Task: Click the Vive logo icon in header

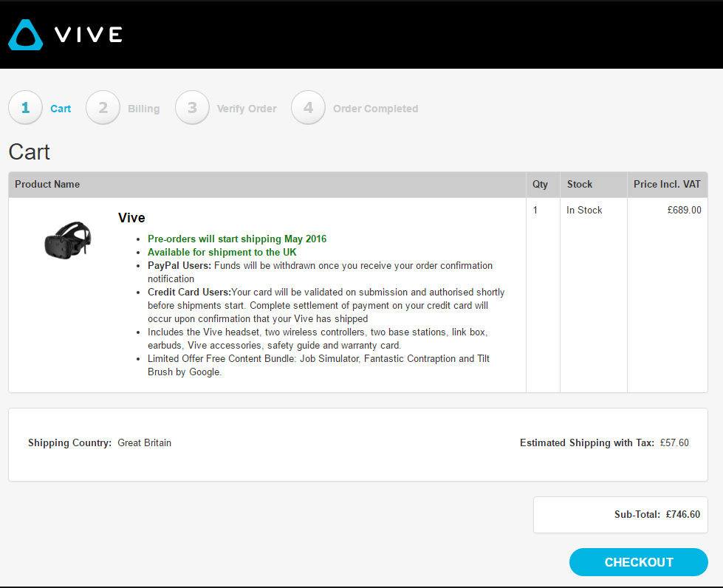Action: click(26, 35)
